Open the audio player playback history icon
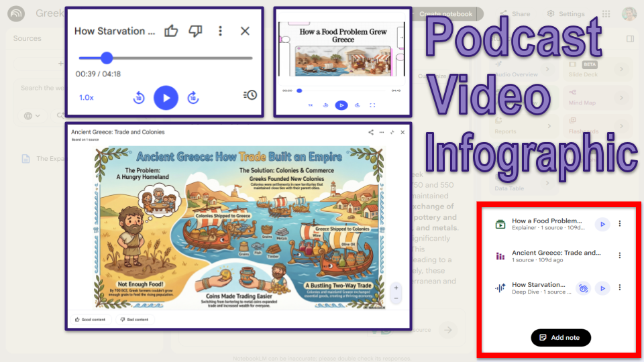644x362 pixels. pos(250,95)
